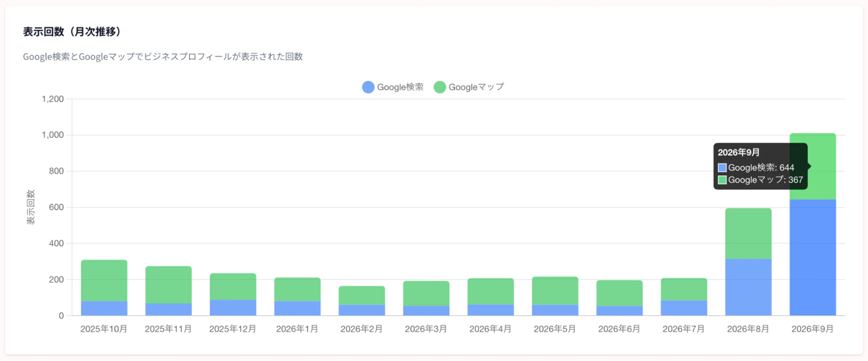Image resolution: width=868 pixels, height=361 pixels.
Task: Select the 2025年12月 green bar segment
Action: tap(233, 287)
